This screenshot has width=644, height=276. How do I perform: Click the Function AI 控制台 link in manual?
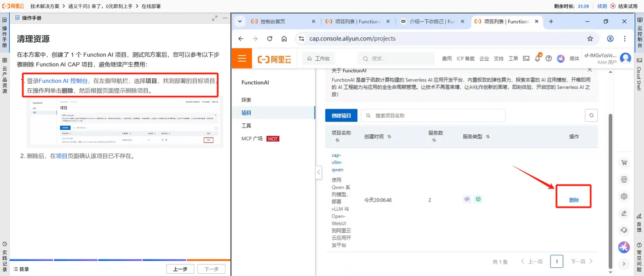point(63,81)
